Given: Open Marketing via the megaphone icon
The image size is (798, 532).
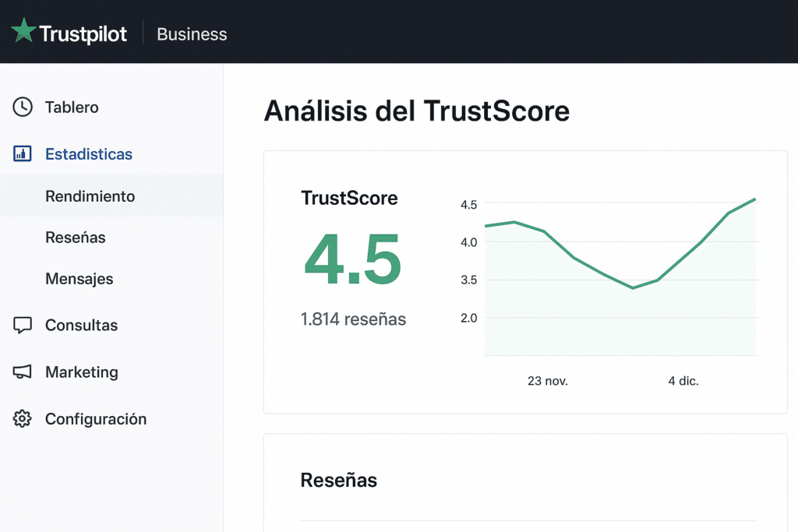Looking at the screenshot, I should pyautogui.click(x=19, y=372).
